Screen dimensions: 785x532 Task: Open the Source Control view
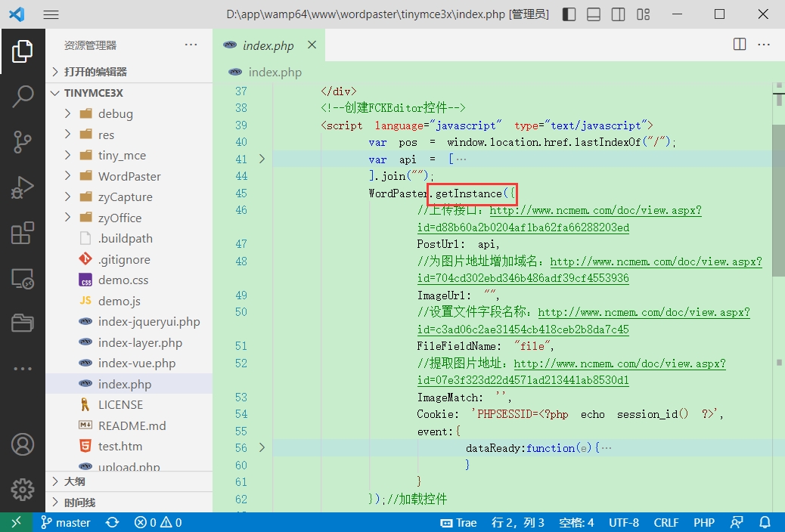coord(23,141)
